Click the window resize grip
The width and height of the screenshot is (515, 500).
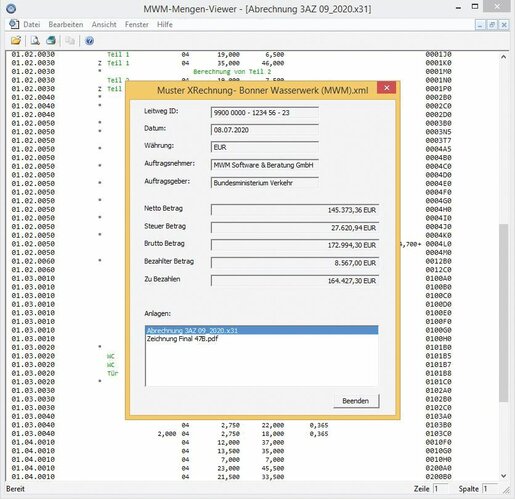[x=506, y=490]
